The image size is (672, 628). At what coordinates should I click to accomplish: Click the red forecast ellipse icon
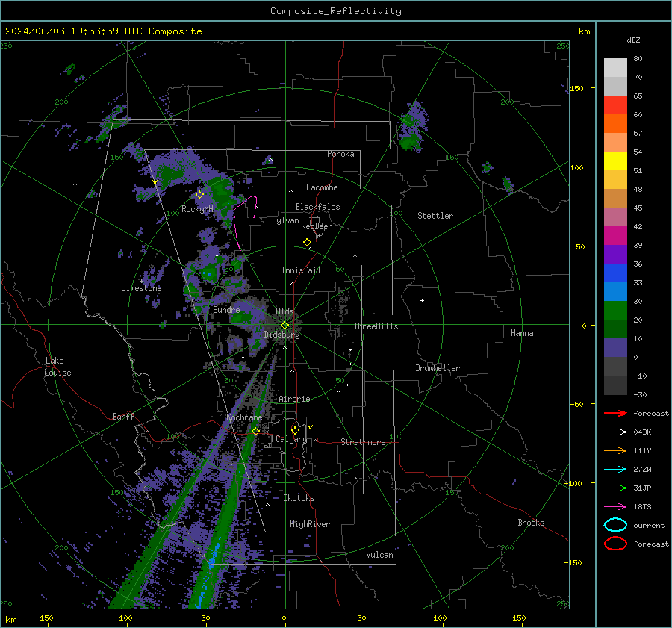pyautogui.click(x=615, y=544)
